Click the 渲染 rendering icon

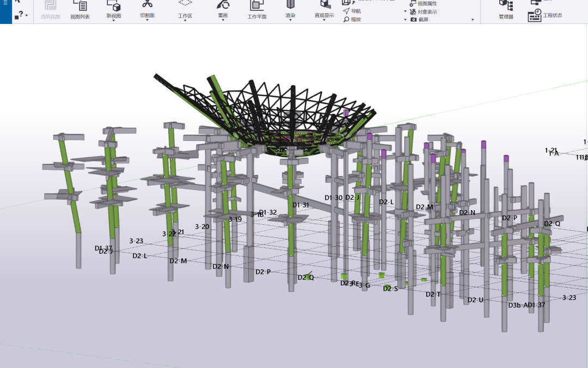[x=290, y=10]
